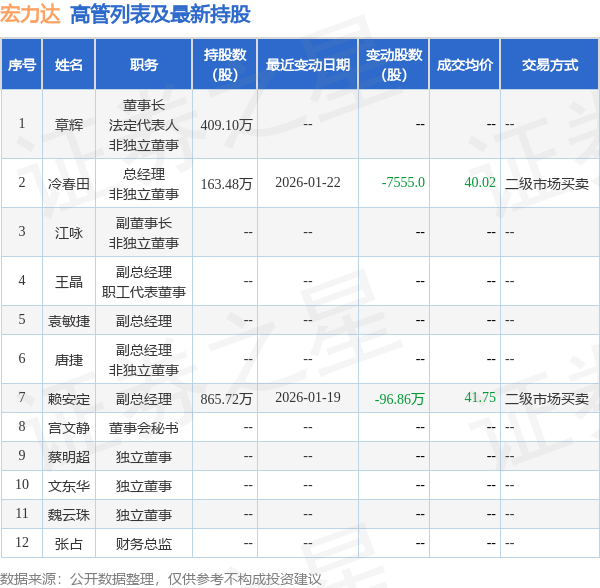
Task: Click the average price 41.75
Action: pos(480,397)
